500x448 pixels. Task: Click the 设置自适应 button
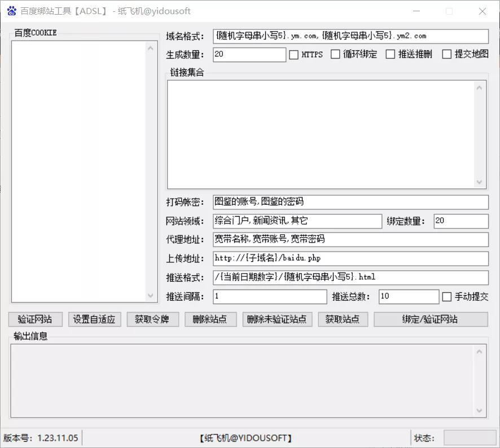[x=95, y=319]
